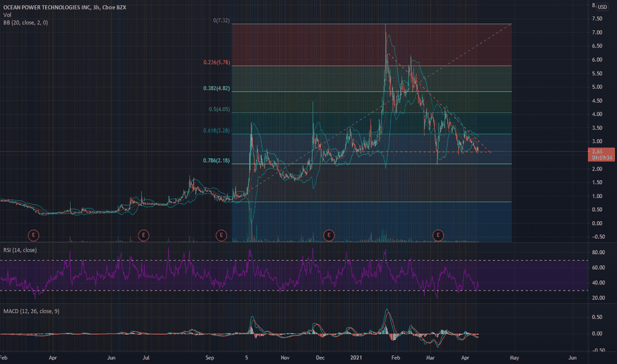Click the Mar label on time axis

430,357
